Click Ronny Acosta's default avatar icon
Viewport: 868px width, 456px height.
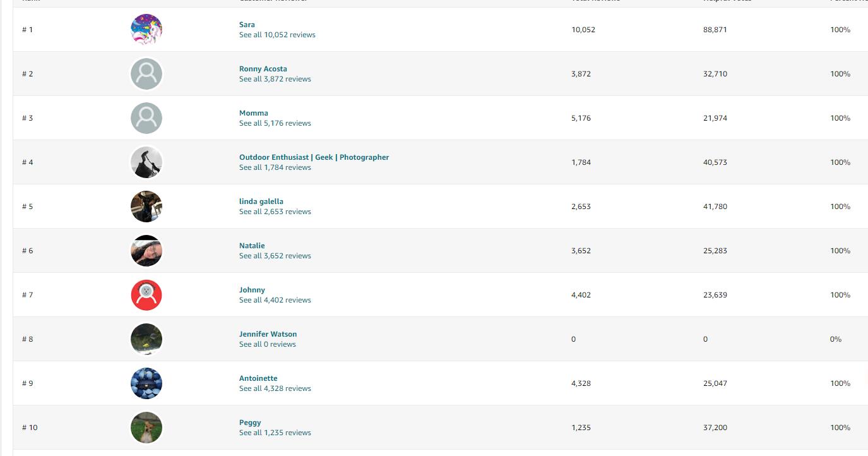tap(146, 74)
